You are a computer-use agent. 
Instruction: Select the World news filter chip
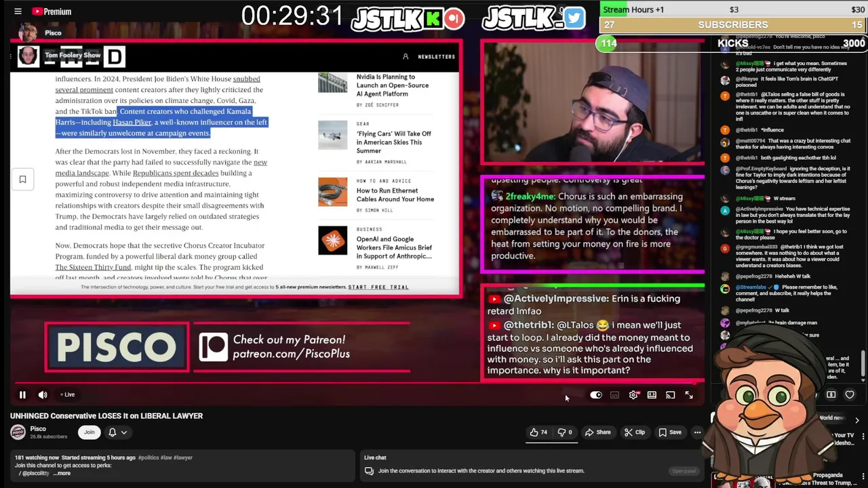[x=831, y=418]
